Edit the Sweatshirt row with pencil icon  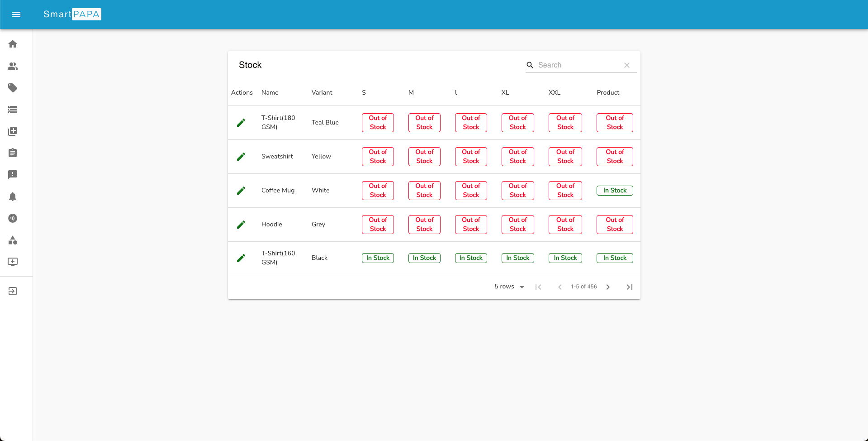click(241, 156)
